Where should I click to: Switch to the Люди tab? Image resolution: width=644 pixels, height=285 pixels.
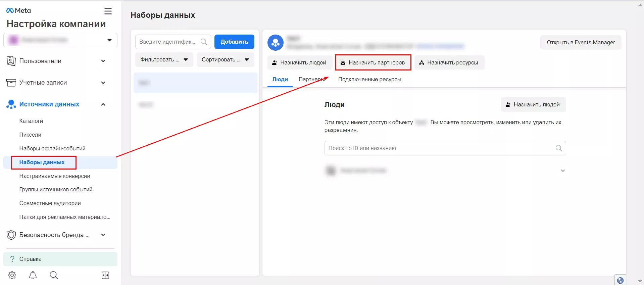(x=280, y=80)
